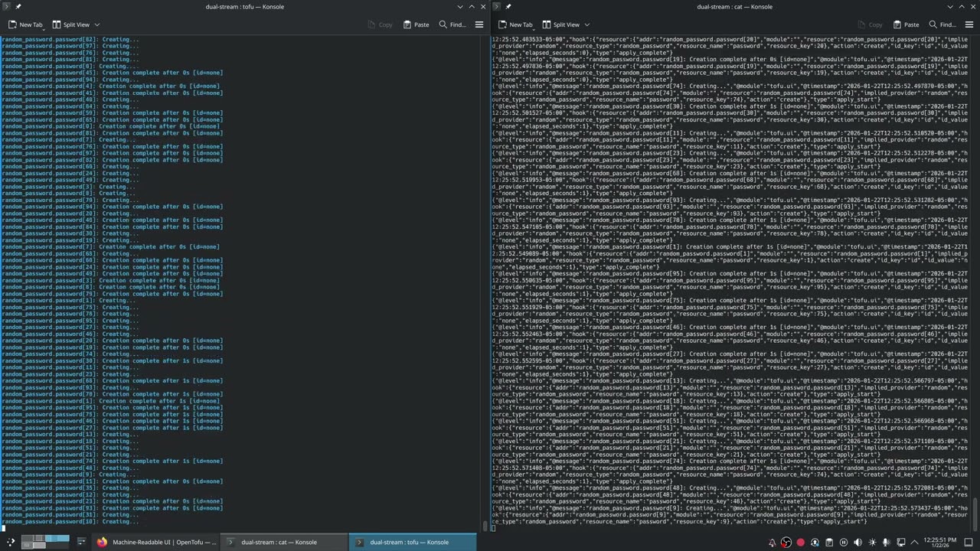Viewport: 980px width, 551px height.
Task: Open audio volume tray icon
Action: coord(857,542)
